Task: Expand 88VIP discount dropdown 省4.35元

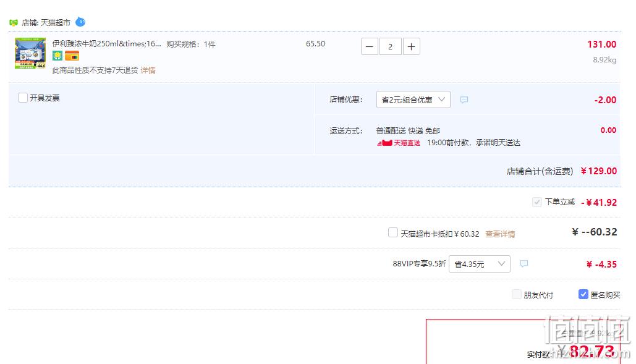Action: (480, 264)
